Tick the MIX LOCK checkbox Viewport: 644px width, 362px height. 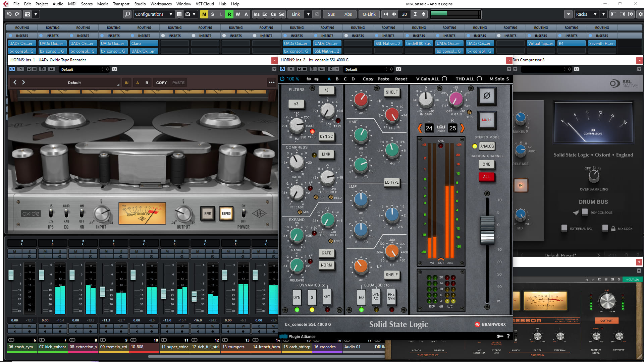click(x=605, y=228)
